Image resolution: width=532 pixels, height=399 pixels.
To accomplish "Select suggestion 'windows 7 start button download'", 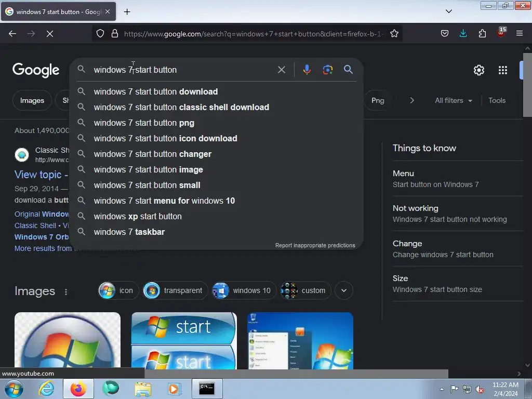I will (x=217, y=91).
